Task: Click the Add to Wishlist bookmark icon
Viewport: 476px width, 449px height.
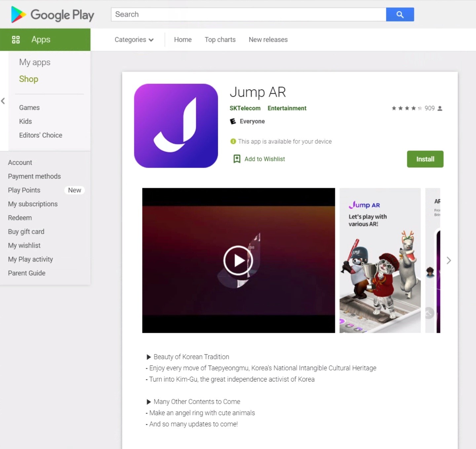Action: point(237,159)
